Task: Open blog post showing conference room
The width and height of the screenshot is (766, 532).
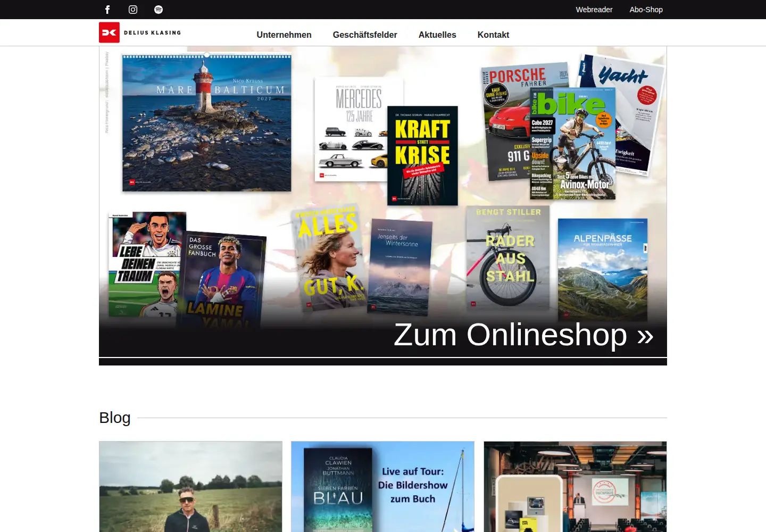Action: coord(575,486)
